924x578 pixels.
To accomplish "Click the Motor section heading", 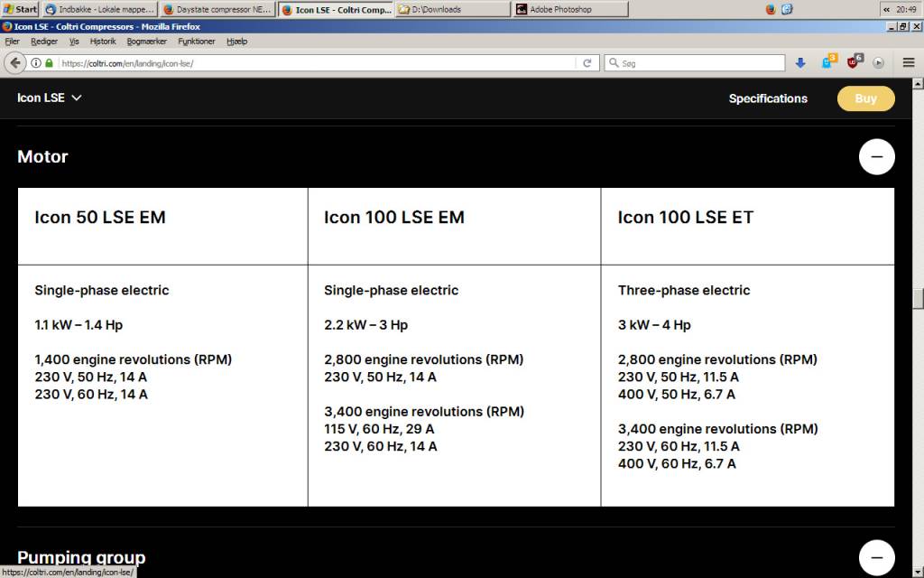I will tap(42, 157).
